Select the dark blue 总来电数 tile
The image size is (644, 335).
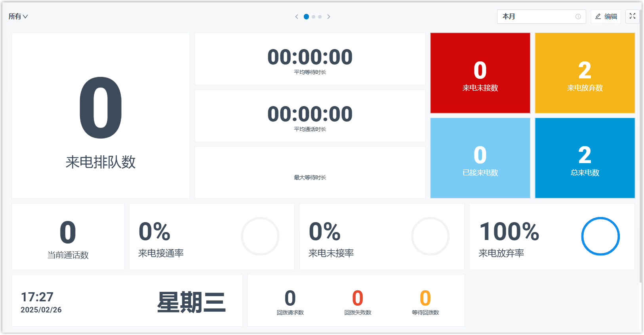point(585,158)
